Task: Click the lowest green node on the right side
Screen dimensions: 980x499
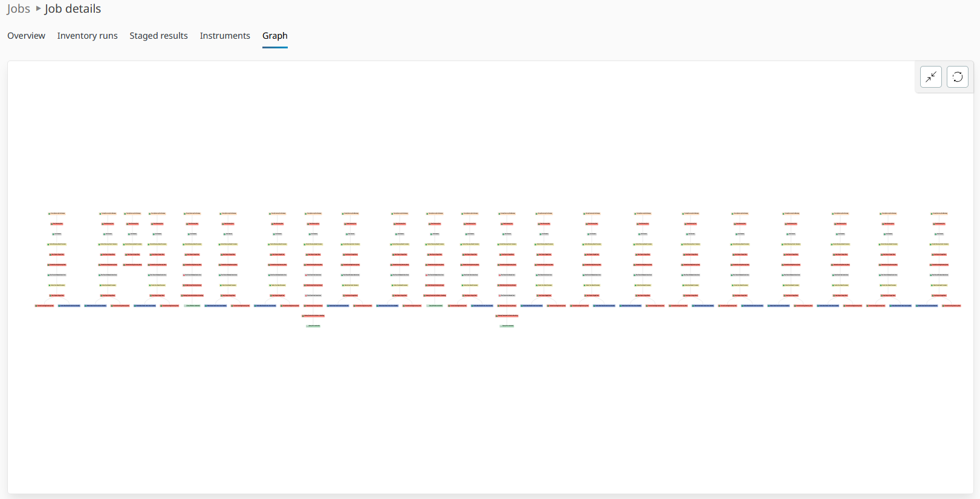Action: 507,326
